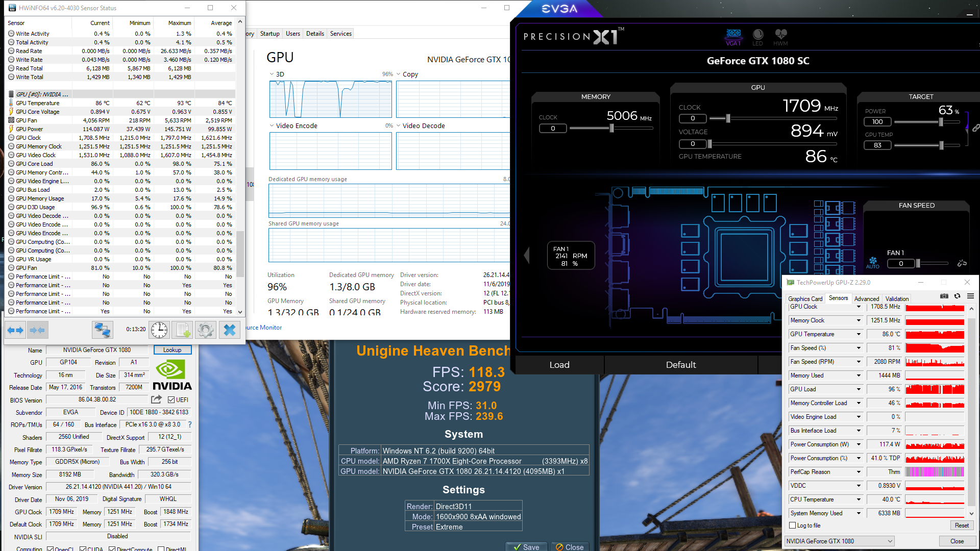The height and width of the screenshot is (551, 980).
Task: Click the fan curve link icon beside FAN 1
Action: pos(962,263)
